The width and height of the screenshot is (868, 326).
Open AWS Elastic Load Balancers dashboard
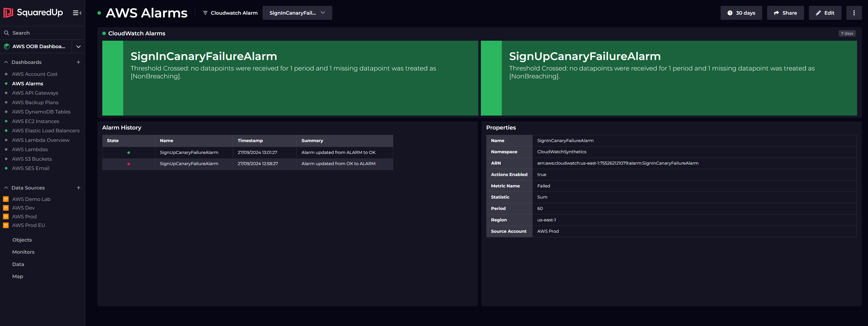click(46, 130)
